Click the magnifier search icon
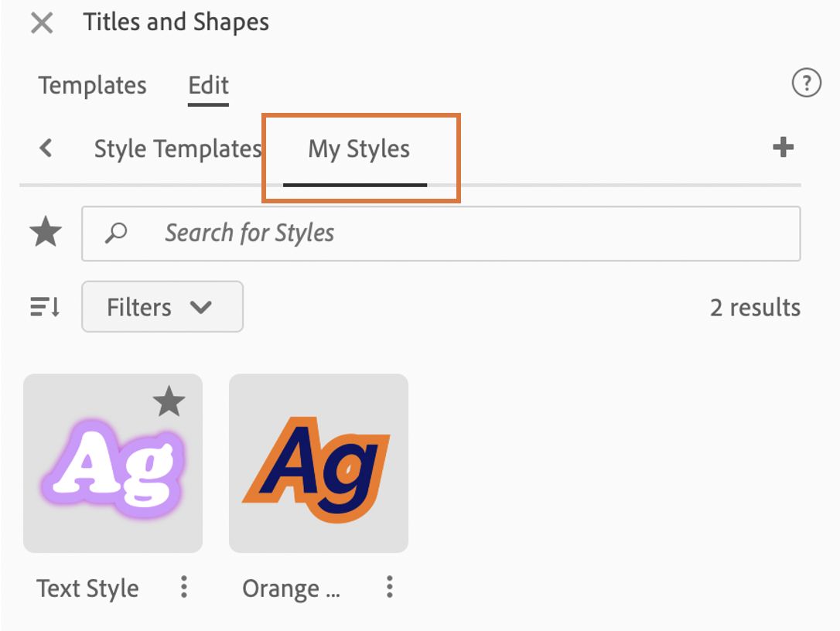 click(x=116, y=233)
